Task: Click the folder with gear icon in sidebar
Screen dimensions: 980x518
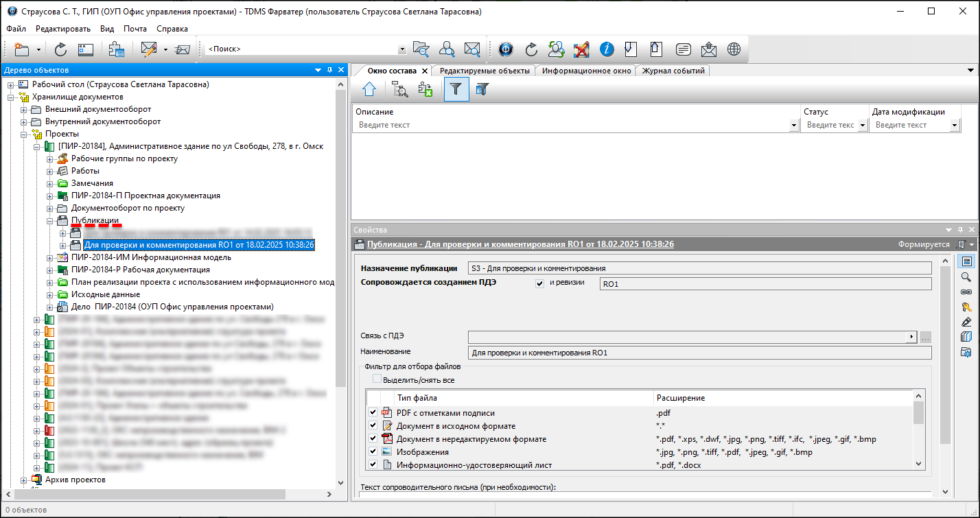Action: click(966, 352)
